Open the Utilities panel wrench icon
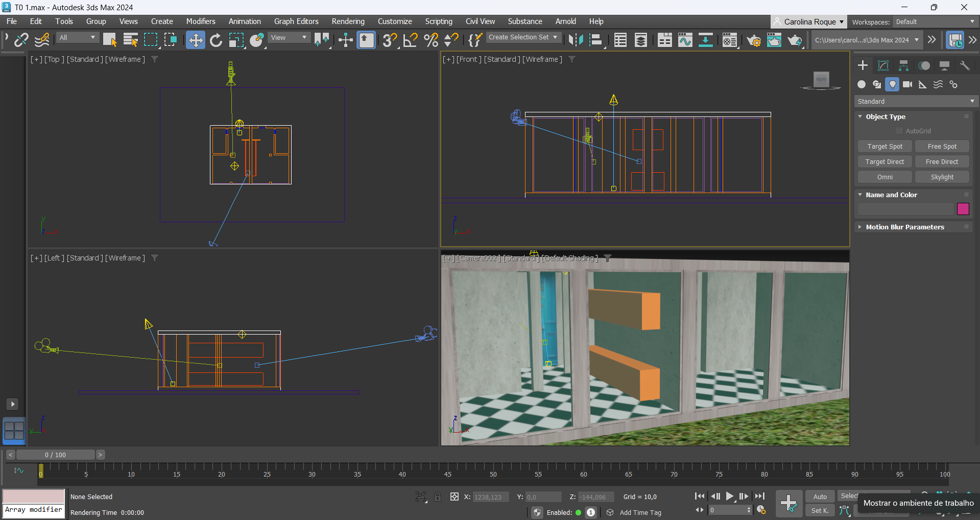 965,65
